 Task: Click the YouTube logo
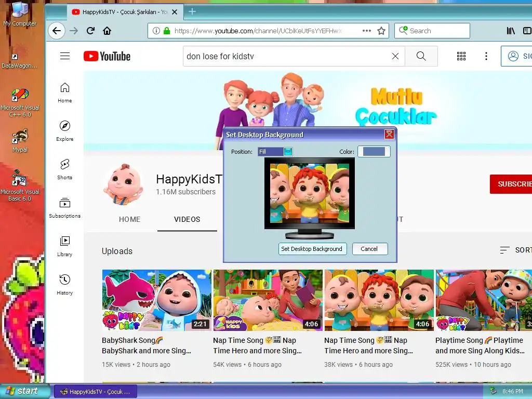[x=107, y=56]
